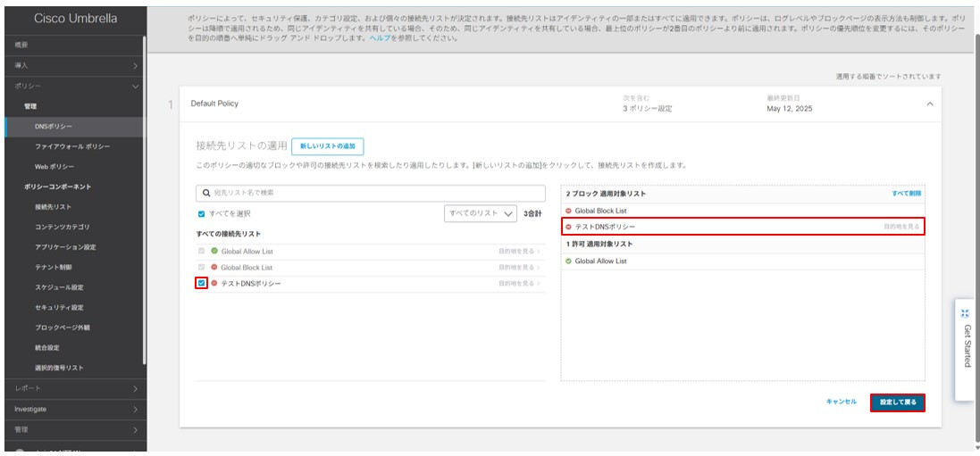Click red icon of Global Block List in applied block list
Viewport: 980px width, 456px height.
pos(568,211)
